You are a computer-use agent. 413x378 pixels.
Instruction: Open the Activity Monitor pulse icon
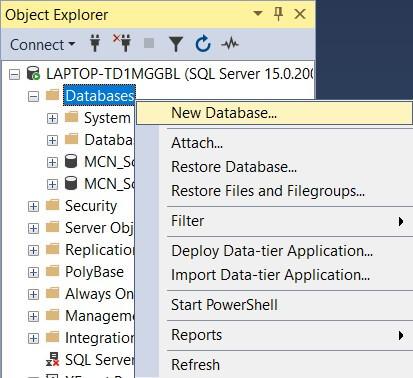coord(230,43)
